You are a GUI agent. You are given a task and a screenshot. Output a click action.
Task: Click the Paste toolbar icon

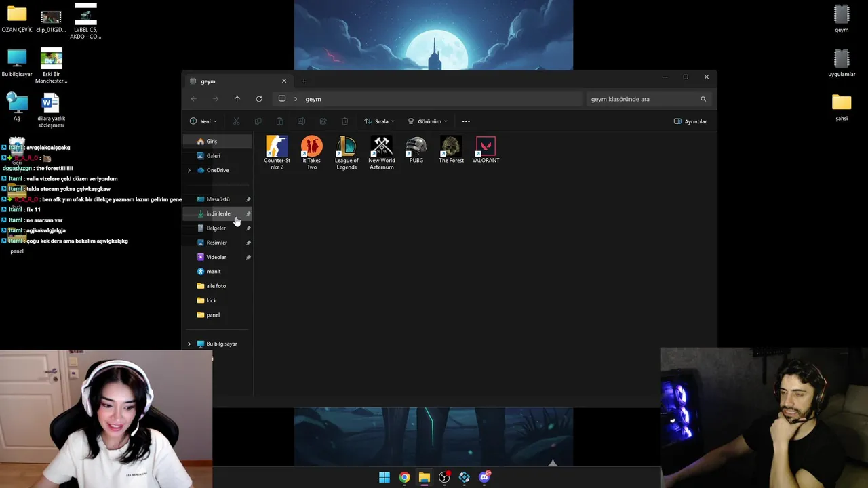coord(279,121)
